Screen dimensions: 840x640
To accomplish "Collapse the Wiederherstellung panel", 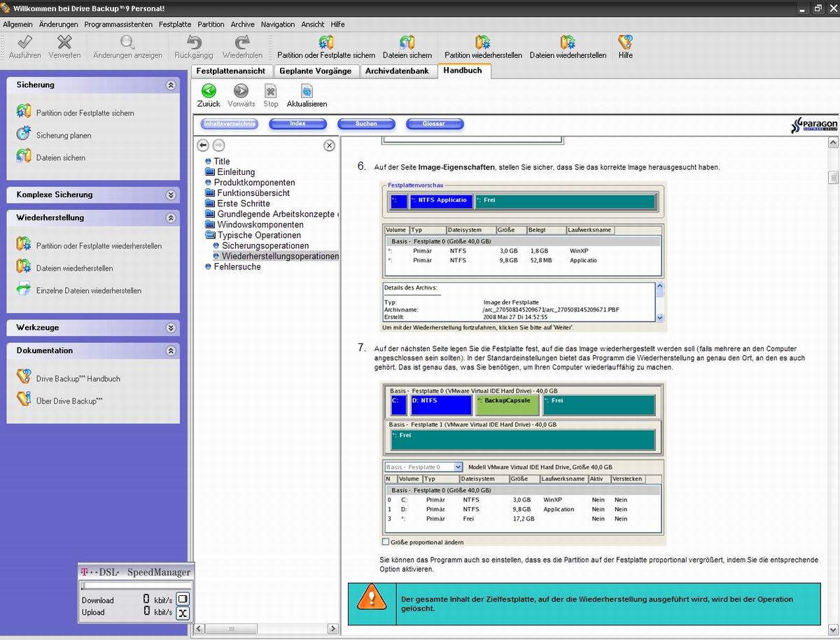I will [171, 218].
